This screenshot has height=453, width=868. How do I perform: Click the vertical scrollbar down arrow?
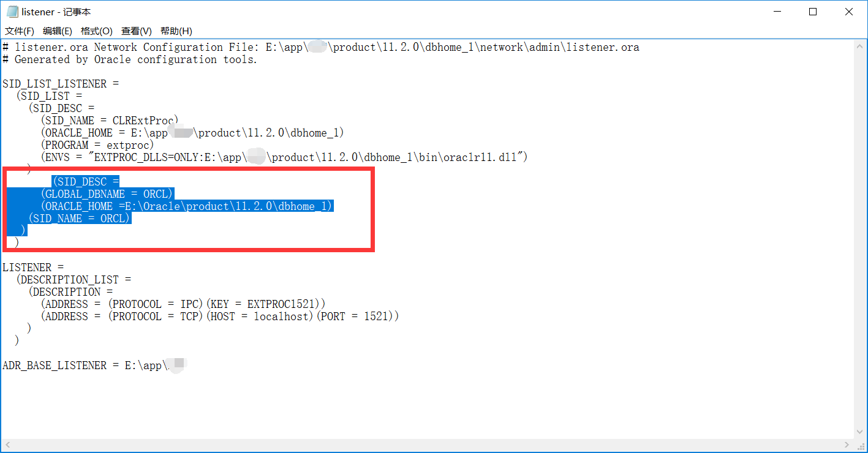860,431
